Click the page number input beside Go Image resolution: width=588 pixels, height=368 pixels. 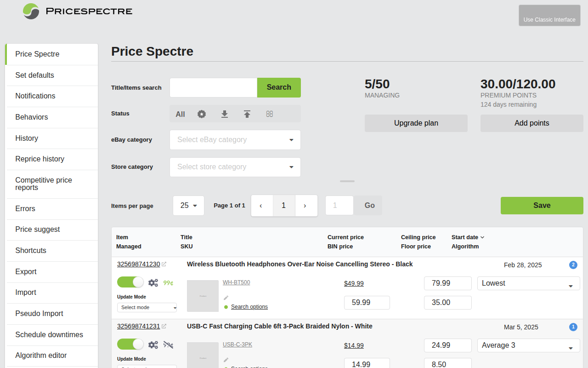[339, 205]
